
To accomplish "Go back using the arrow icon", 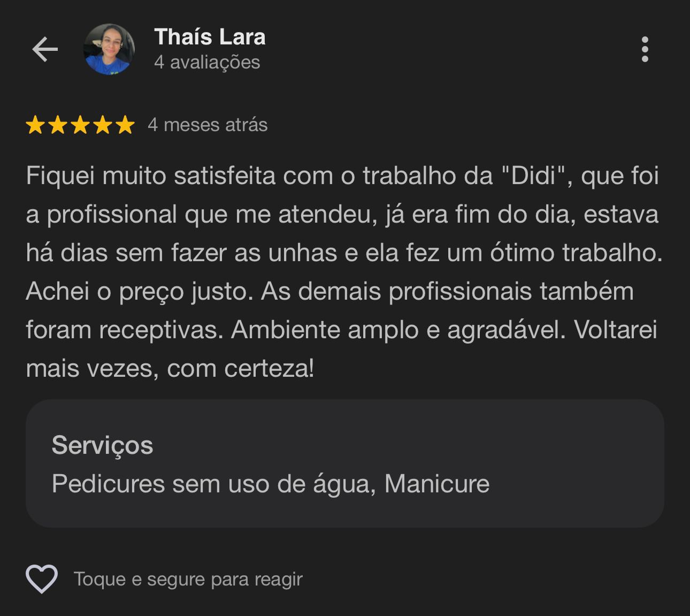I will tap(45, 50).
